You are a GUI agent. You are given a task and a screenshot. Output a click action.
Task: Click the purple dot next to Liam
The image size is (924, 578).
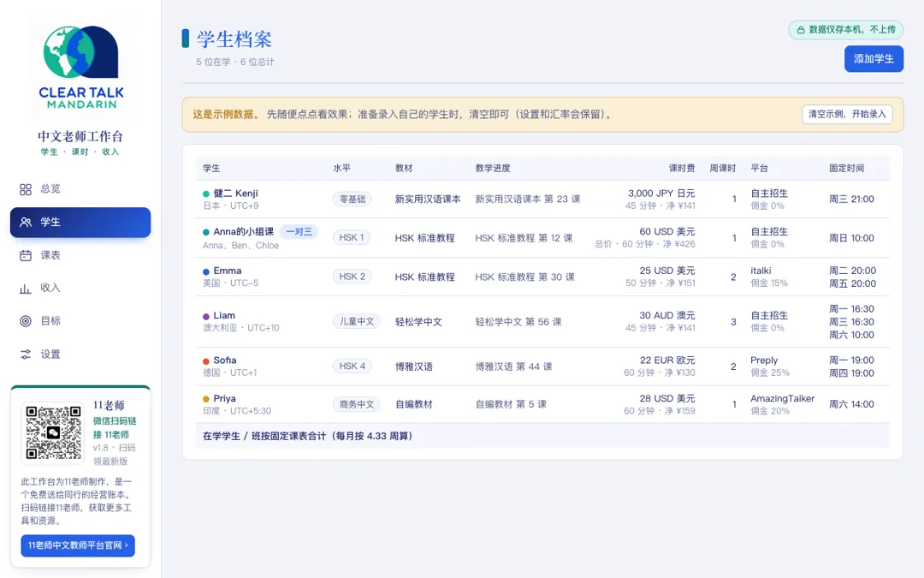click(x=206, y=317)
